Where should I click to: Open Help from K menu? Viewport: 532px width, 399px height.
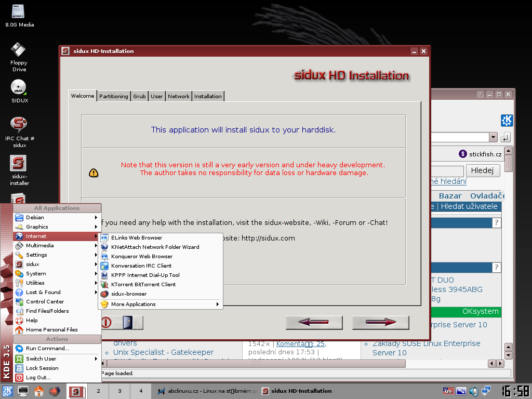click(57, 320)
